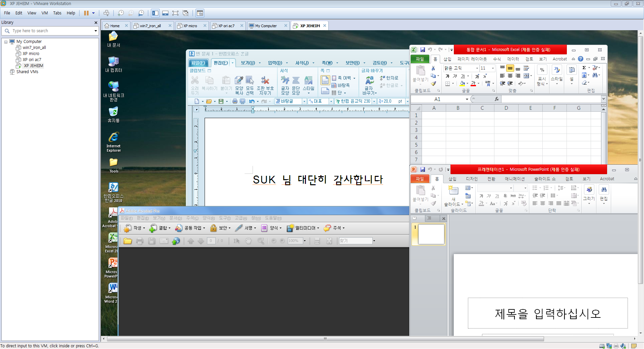This screenshot has height=349, width=644.
Task: Click the Acrobat 멀티미디어 button
Action: [303, 228]
